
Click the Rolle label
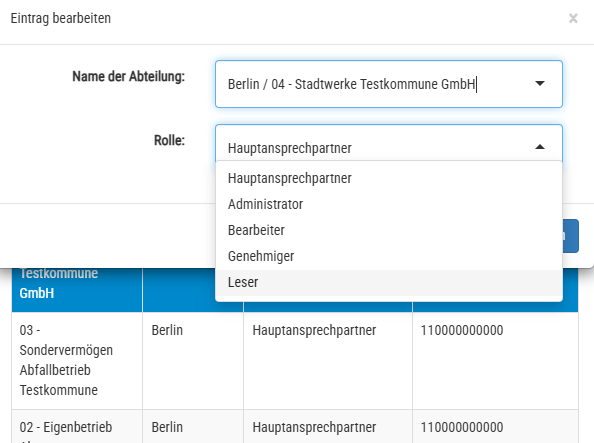click(x=169, y=140)
